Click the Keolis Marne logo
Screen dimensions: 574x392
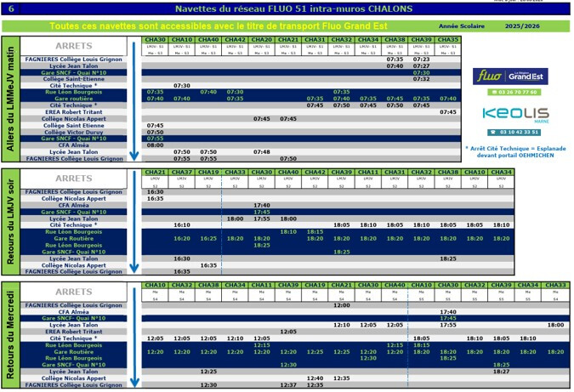516,115
